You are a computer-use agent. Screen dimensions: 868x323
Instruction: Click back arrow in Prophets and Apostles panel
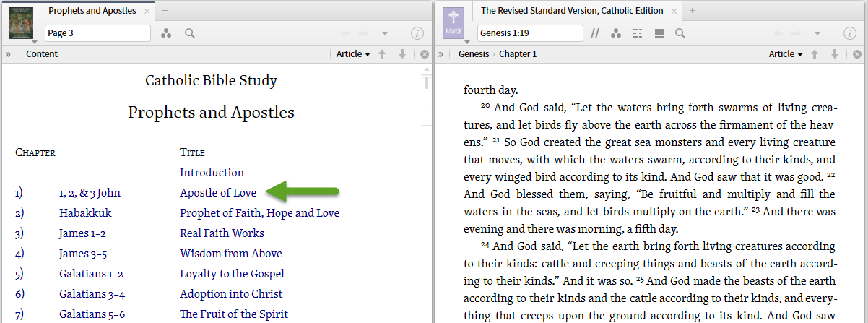click(x=345, y=33)
